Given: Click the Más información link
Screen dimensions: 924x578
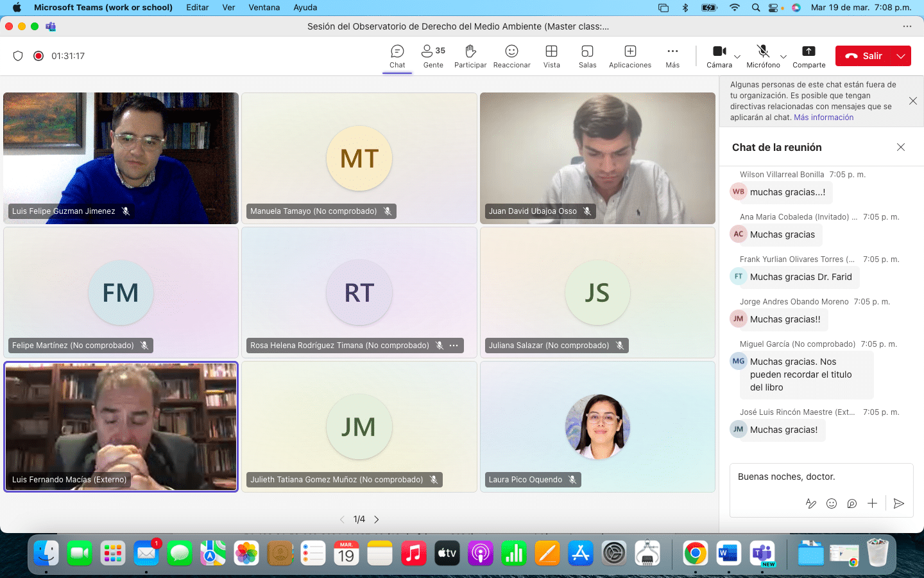Looking at the screenshot, I should [823, 118].
